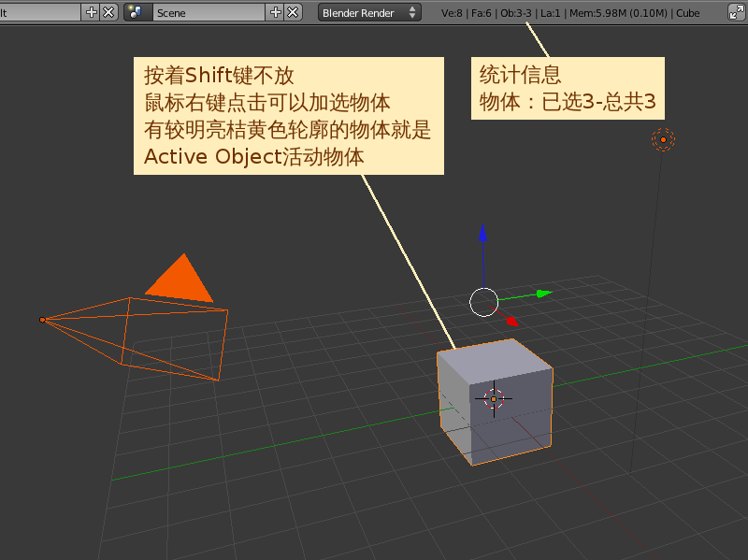This screenshot has width=748, height=560.
Task: Click the layout name field ending in 'lt'
Action: click(40, 12)
